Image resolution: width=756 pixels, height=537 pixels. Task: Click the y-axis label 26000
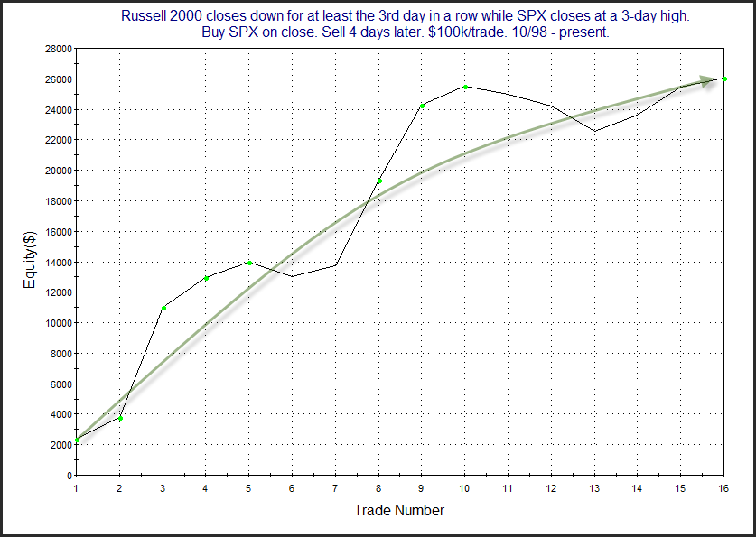click(x=58, y=79)
